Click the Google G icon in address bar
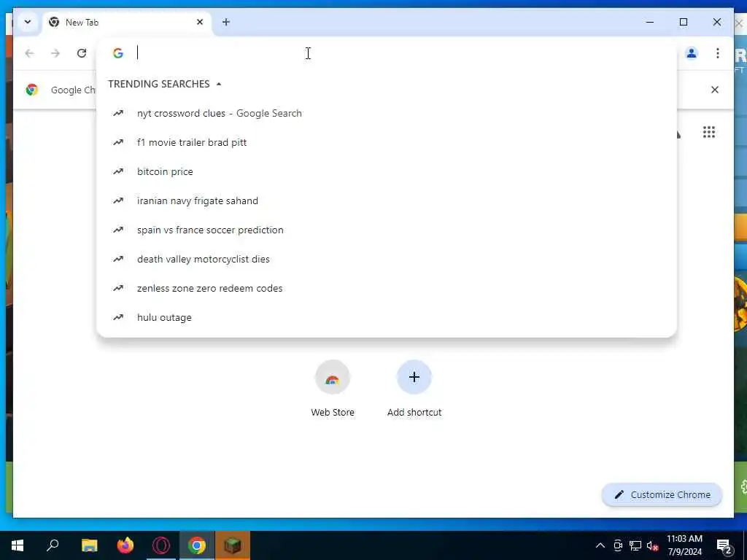 point(118,52)
